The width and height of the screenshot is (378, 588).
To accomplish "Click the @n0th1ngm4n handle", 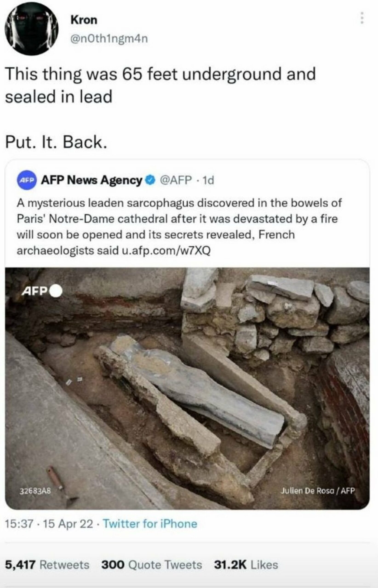I will point(109,39).
